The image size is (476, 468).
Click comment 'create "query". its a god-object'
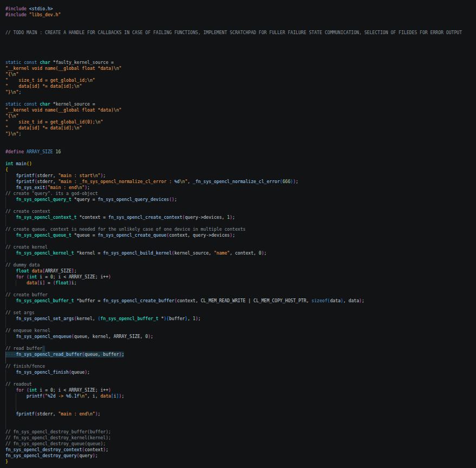(51, 193)
